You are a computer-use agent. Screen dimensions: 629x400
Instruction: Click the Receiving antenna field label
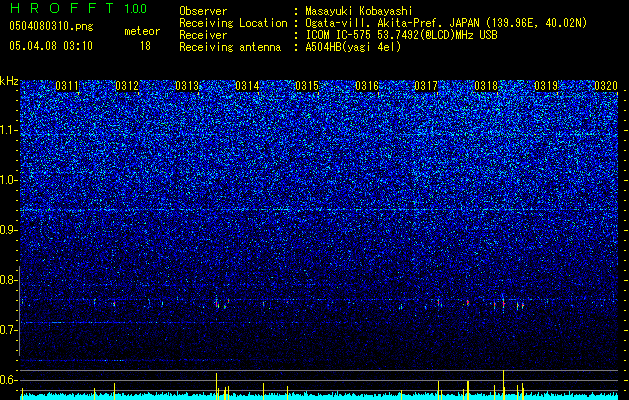230,47
